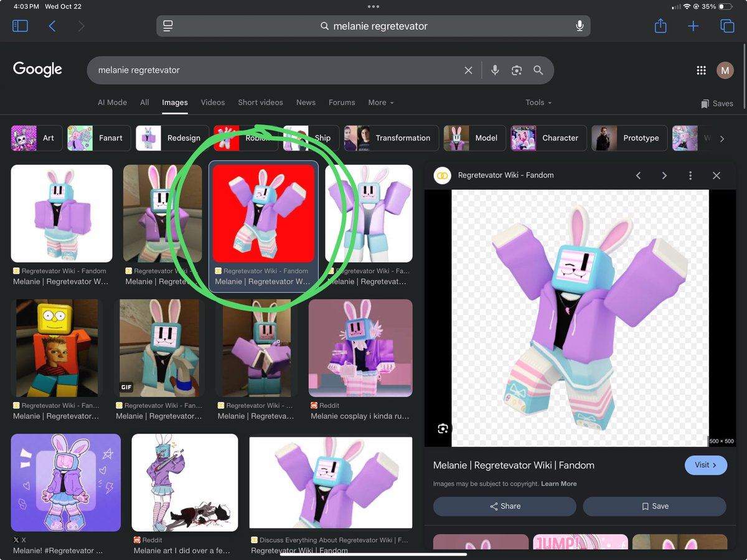Open Melanie | Regretevator Wiki | Fandom title

[514, 465]
